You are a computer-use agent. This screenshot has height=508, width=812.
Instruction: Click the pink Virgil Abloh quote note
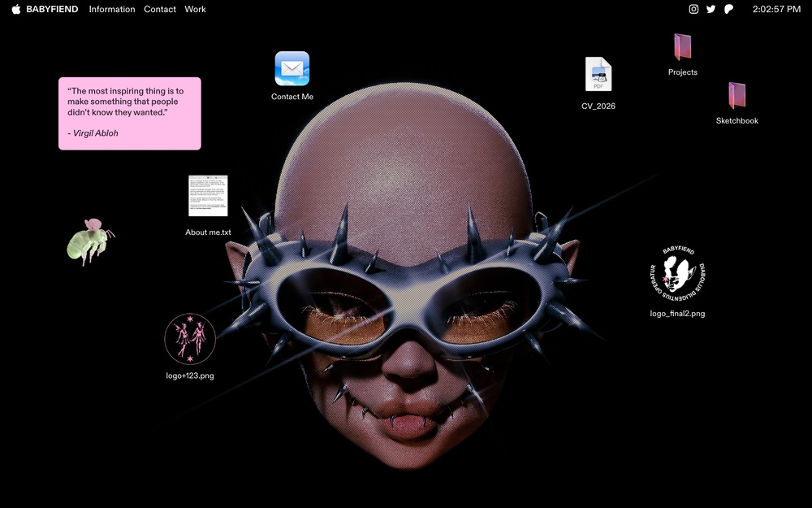point(129,113)
